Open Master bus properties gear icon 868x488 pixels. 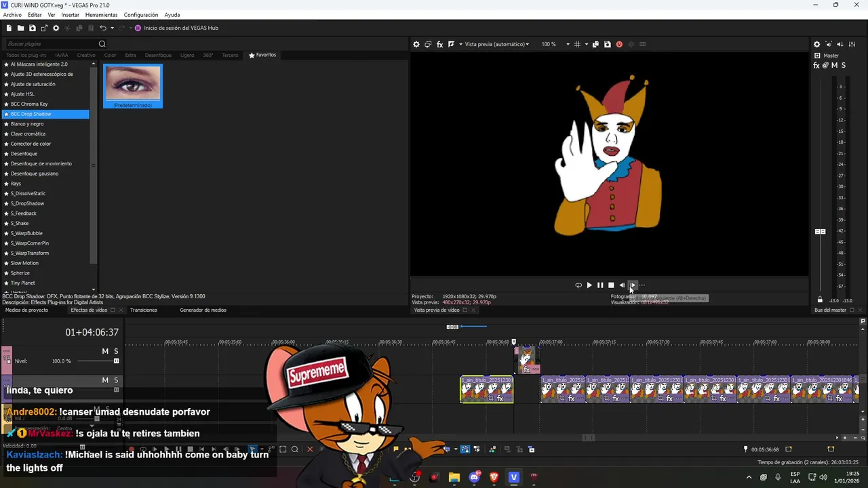(816, 44)
